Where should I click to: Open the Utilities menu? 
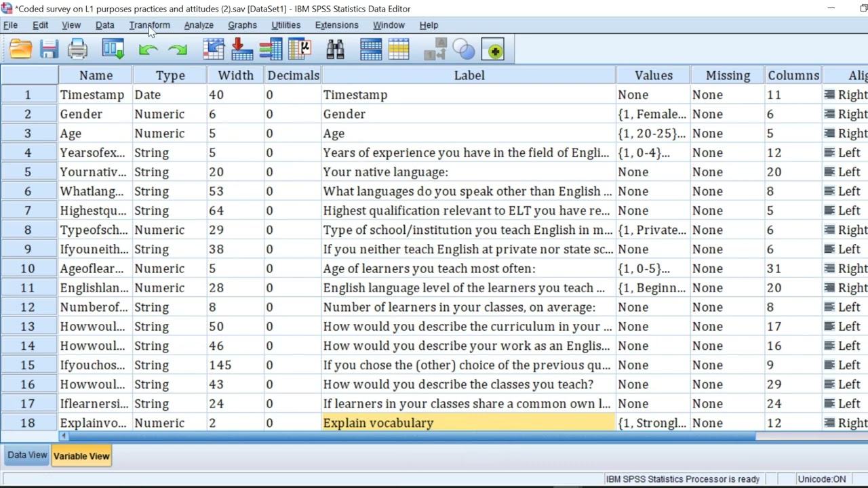point(285,25)
